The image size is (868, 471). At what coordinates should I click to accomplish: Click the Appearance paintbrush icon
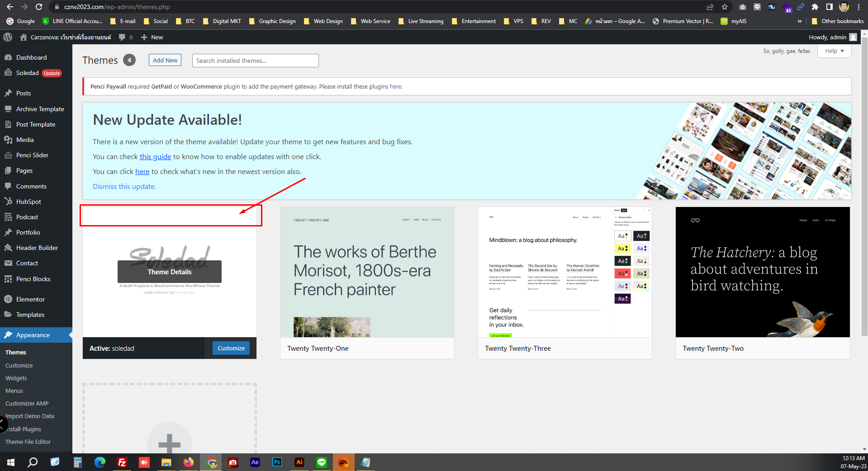(8, 335)
